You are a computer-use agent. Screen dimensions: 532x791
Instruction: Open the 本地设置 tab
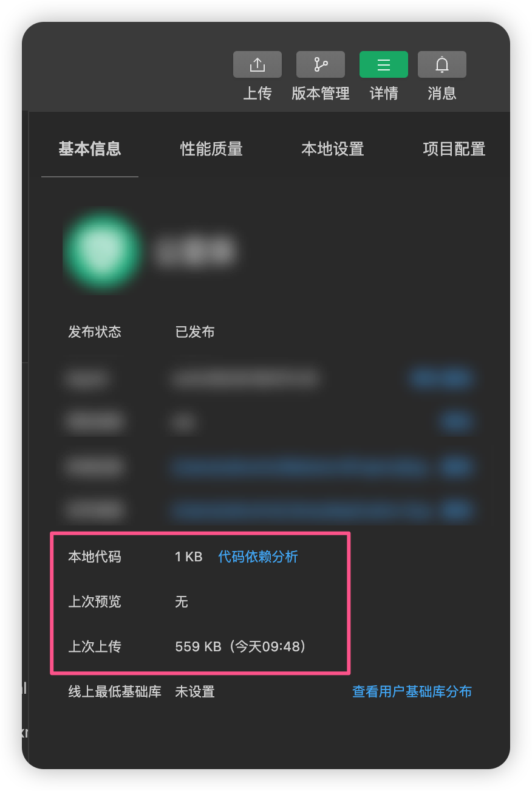(x=333, y=149)
